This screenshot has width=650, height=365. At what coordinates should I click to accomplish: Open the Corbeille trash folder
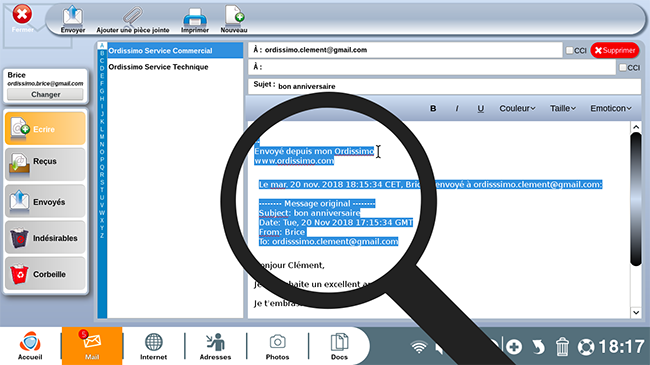[x=45, y=274]
